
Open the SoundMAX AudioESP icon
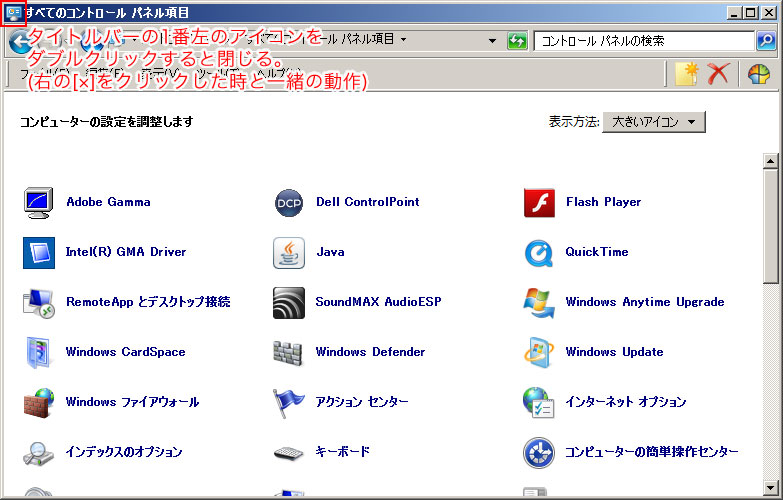coord(289,303)
